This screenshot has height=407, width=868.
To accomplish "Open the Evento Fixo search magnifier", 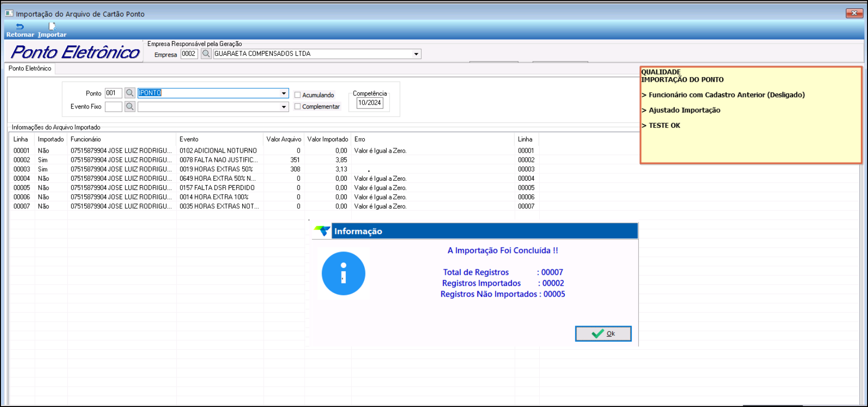I will [129, 107].
